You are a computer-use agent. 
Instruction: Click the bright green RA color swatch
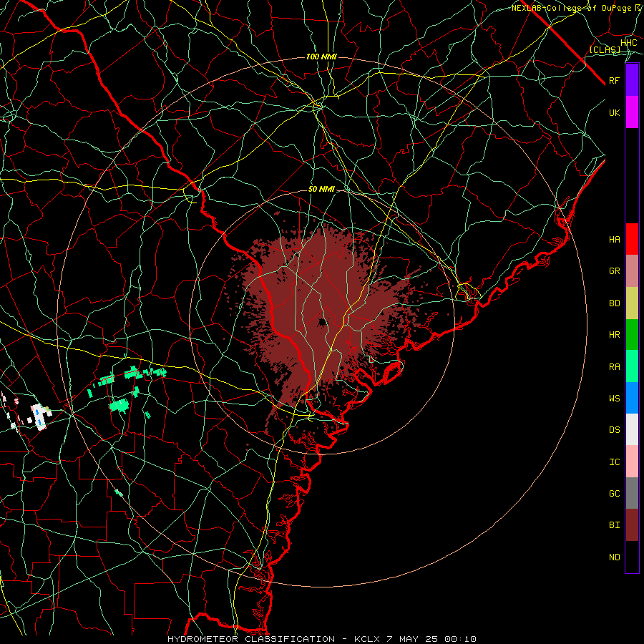pyautogui.click(x=632, y=366)
